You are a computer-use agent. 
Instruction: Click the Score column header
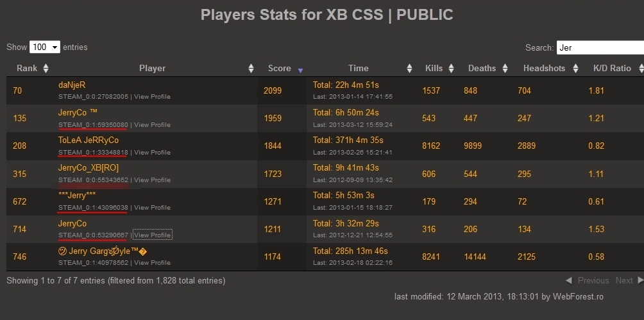tap(279, 69)
